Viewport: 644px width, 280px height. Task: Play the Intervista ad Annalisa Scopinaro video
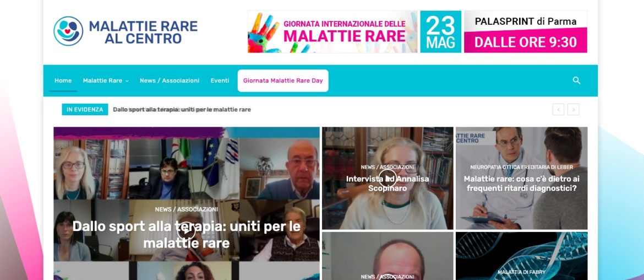(388, 177)
